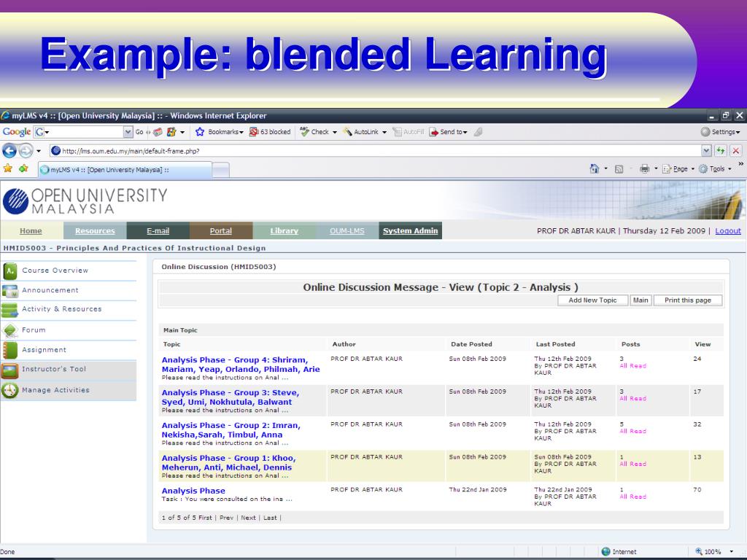Click the Print icon in command bar
Screen dimensions: 747x560
coord(645,168)
